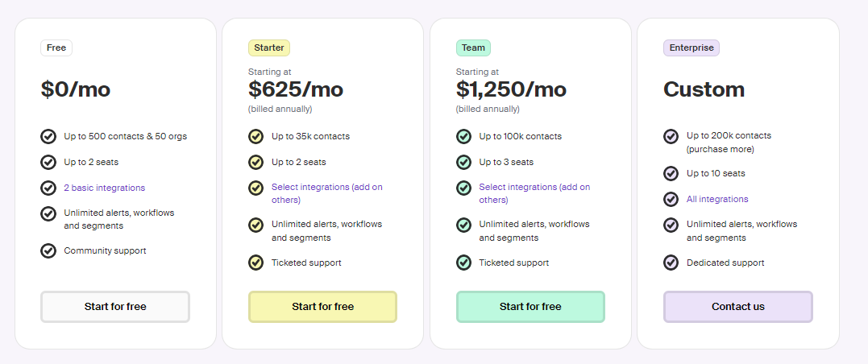Image resolution: width=868 pixels, height=364 pixels.
Task: Click the green Team 'Start for free' button
Action: point(530,307)
